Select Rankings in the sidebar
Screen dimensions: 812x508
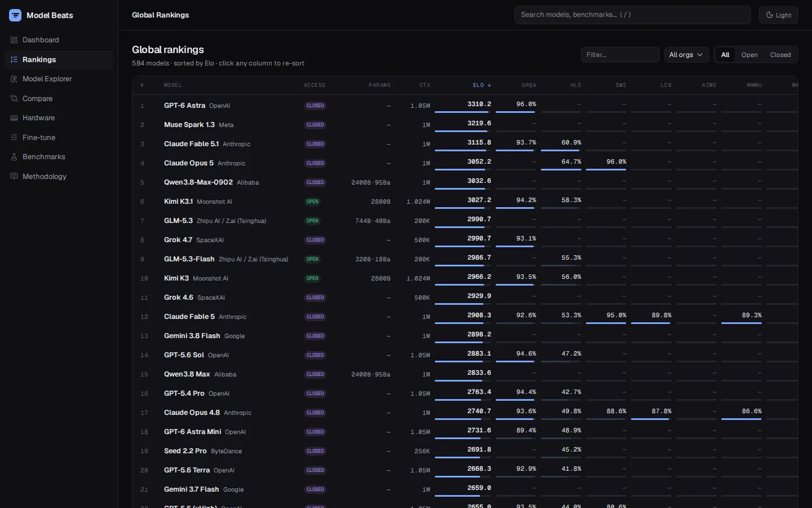(x=59, y=59)
